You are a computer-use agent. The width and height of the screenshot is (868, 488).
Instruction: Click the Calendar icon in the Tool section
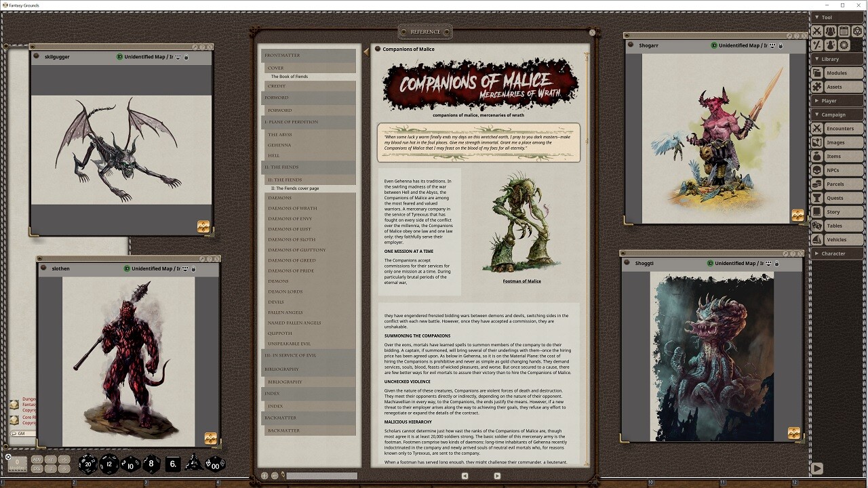(x=845, y=31)
